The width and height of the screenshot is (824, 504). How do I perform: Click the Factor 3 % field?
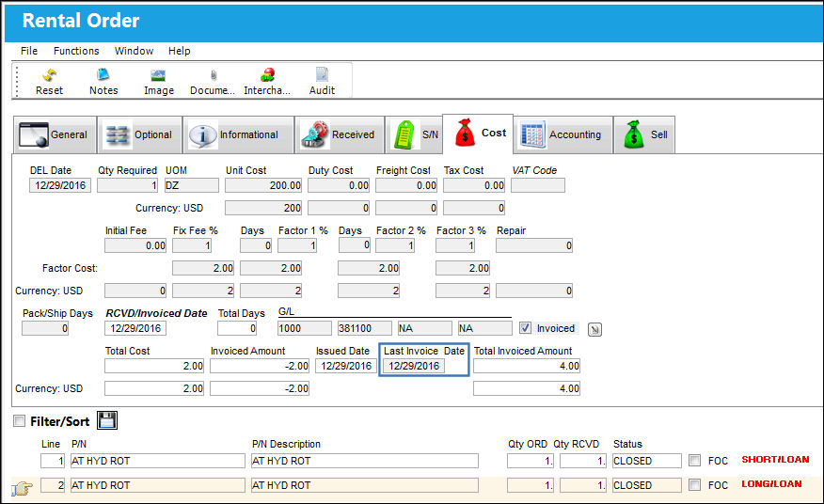[x=455, y=245]
